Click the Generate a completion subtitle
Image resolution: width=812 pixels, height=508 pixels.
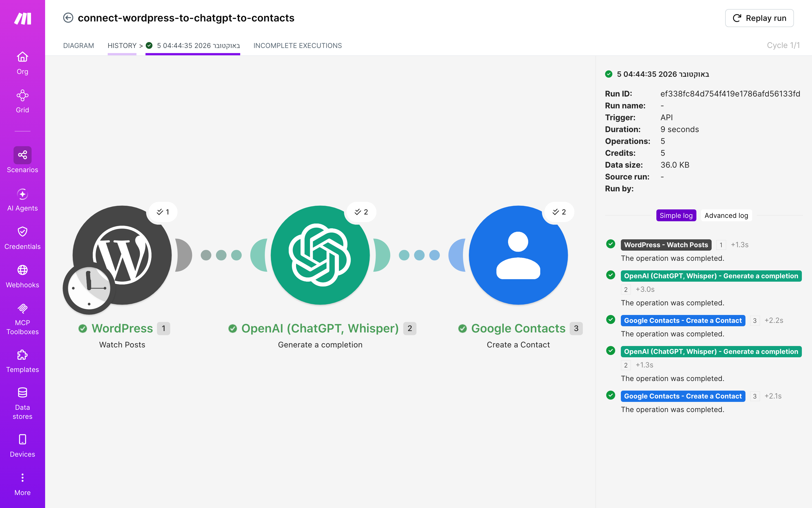click(x=320, y=344)
